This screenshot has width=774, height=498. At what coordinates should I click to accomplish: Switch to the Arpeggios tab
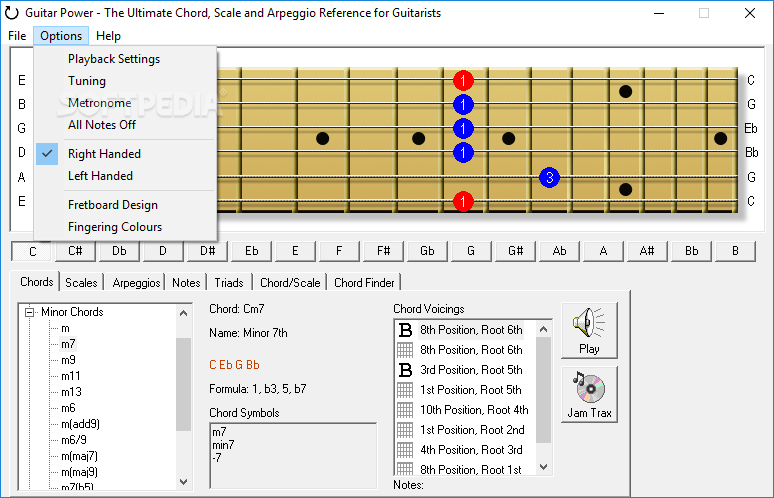[x=136, y=283]
